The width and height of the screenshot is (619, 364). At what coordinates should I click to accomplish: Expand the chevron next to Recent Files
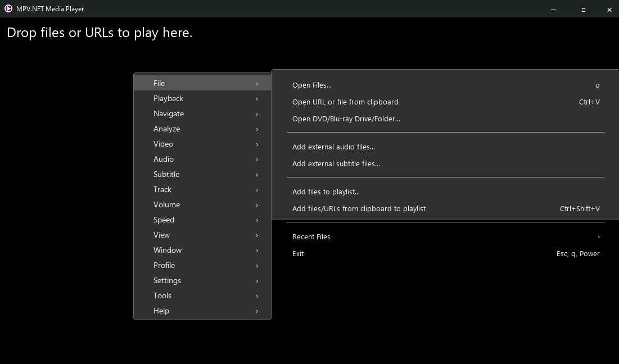tap(598, 237)
